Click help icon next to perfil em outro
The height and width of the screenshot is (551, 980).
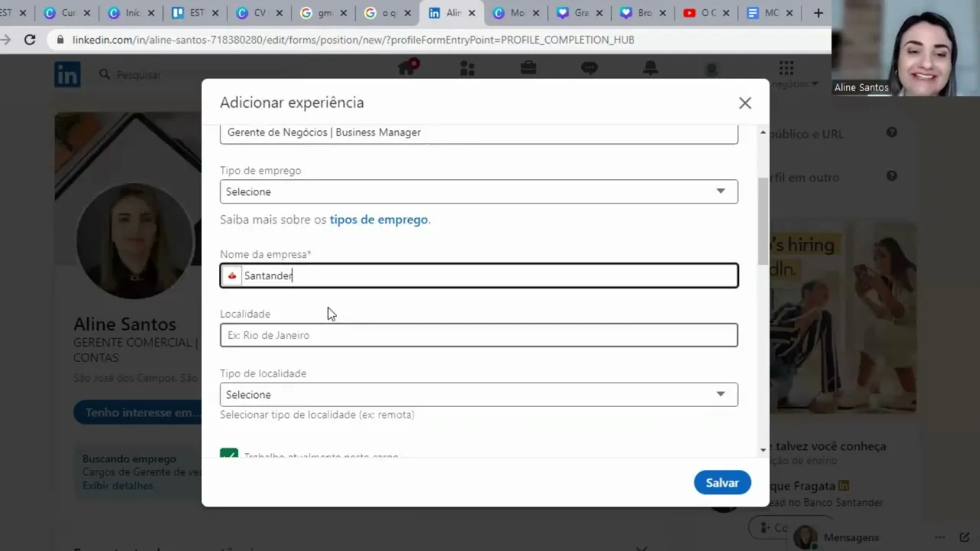coord(892,176)
